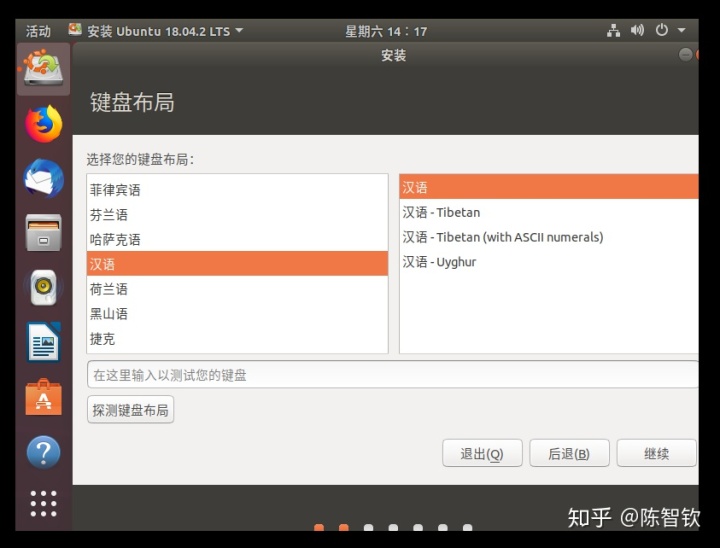
Task: Open the Files manager dock icon
Action: coord(43,232)
